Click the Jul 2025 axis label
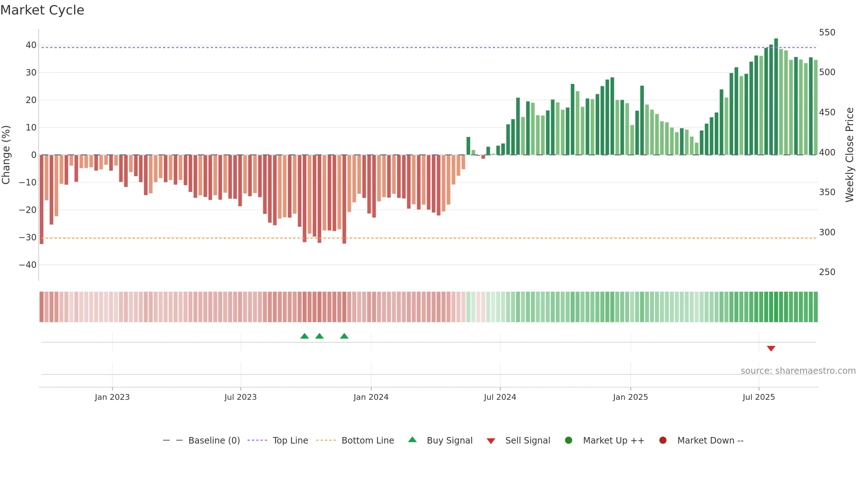 [x=759, y=397]
